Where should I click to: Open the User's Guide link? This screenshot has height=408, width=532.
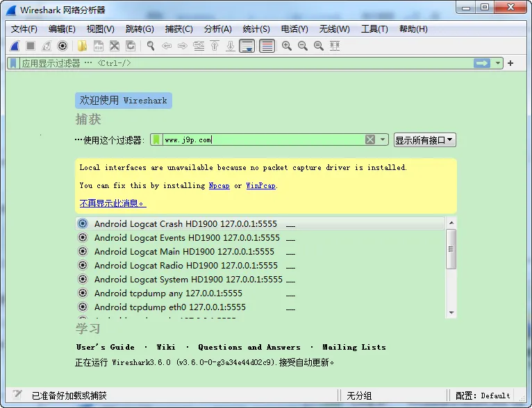106,347
